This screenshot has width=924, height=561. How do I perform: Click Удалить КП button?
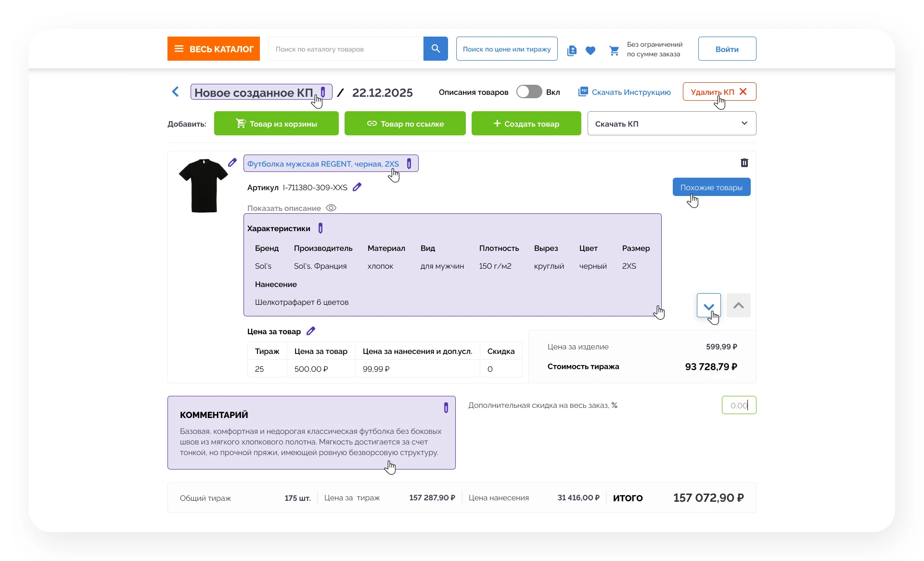[719, 91]
